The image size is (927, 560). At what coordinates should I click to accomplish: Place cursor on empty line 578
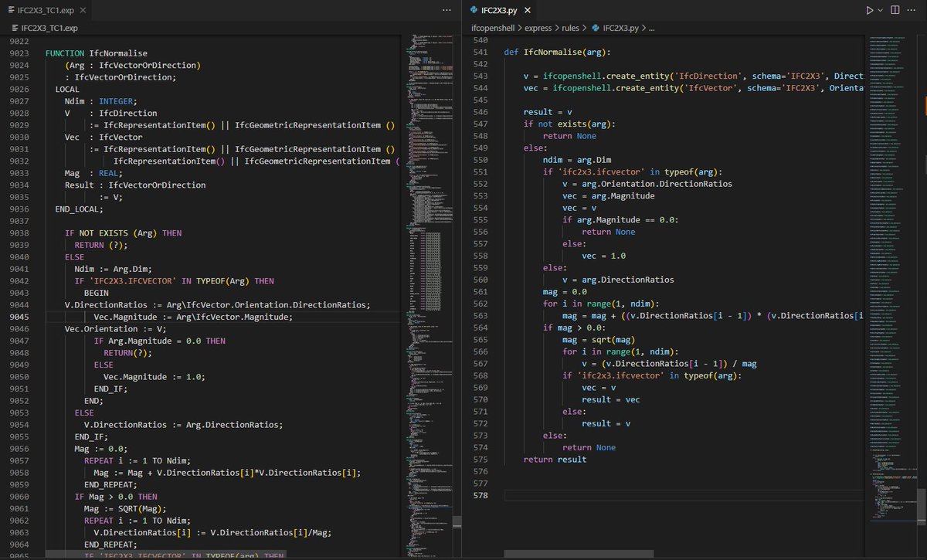click(x=684, y=495)
